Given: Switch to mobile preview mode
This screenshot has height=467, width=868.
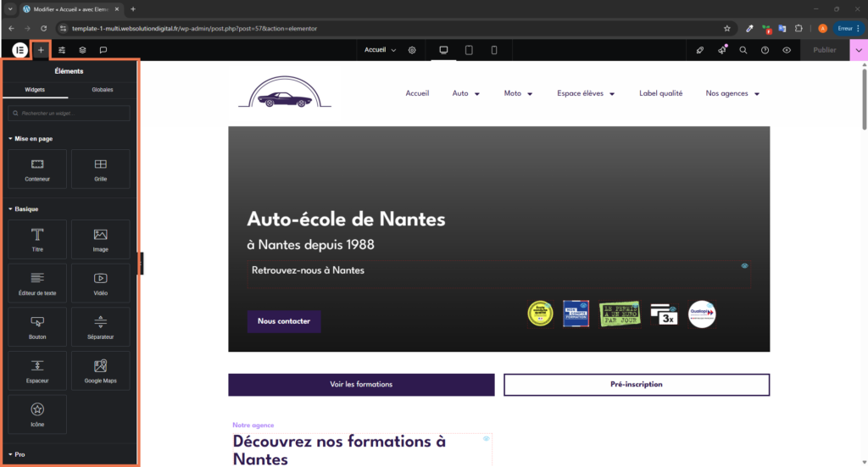Looking at the screenshot, I should click(x=494, y=50).
